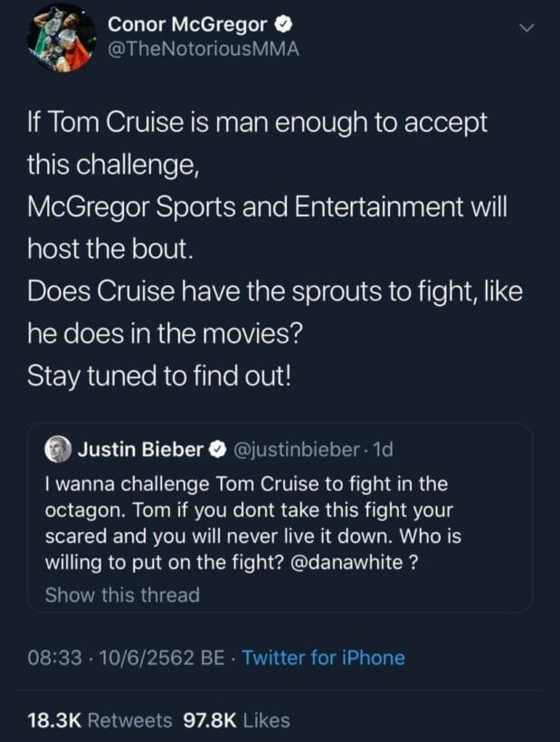Click Justin Bieber's verified badge
Viewport: 560px width, 742px height.
[218, 449]
